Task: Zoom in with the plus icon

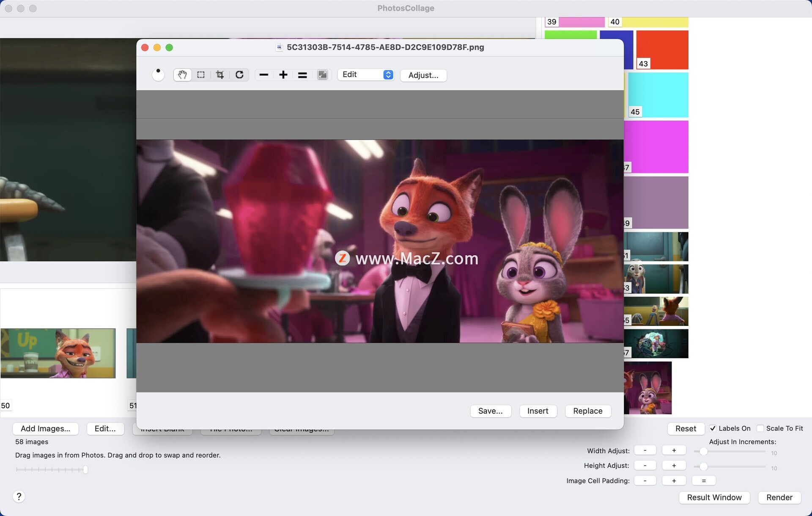Action: coord(283,75)
